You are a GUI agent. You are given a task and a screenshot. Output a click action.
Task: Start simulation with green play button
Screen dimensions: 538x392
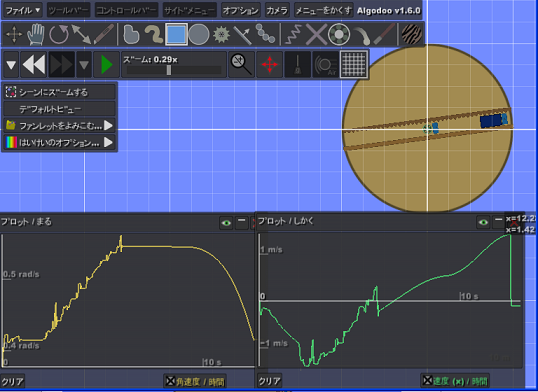pos(106,64)
